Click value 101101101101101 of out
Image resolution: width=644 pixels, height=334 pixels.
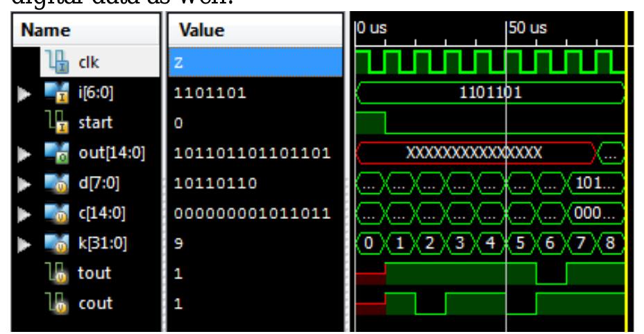(252, 153)
